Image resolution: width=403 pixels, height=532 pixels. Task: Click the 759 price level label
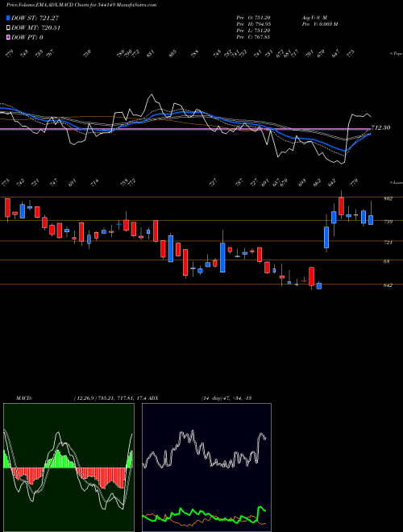point(388,222)
